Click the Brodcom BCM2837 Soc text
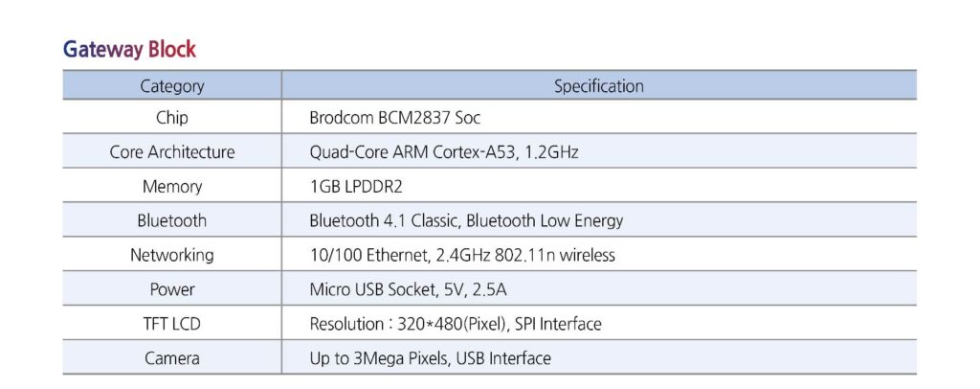The image size is (980, 389). coord(395,118)
